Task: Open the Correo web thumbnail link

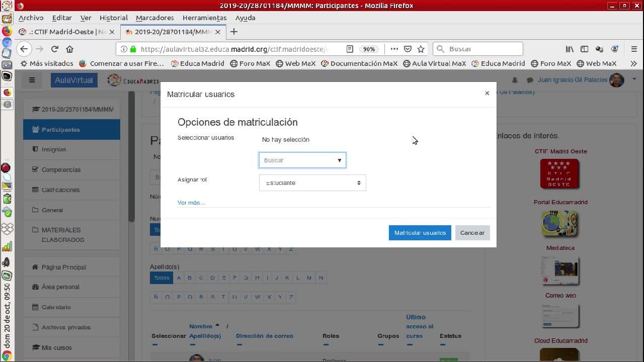Action: point(560,316)
